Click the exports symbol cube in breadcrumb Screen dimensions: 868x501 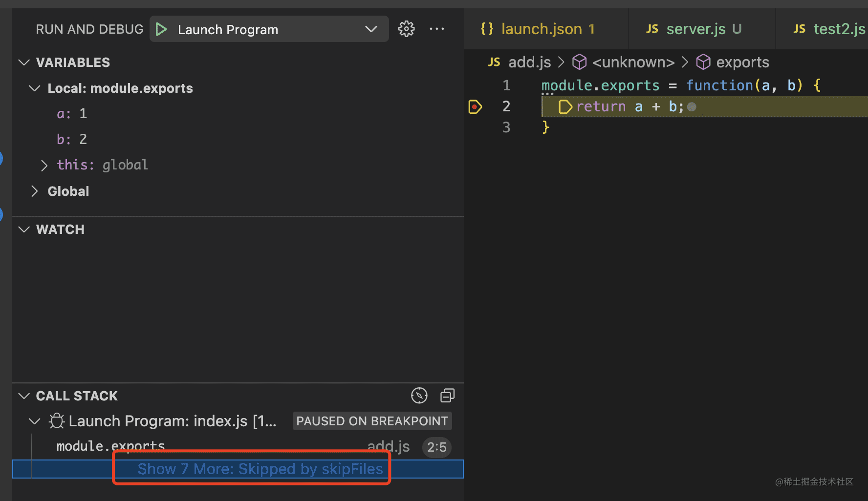pyautogui.click(x=703, y=63)
